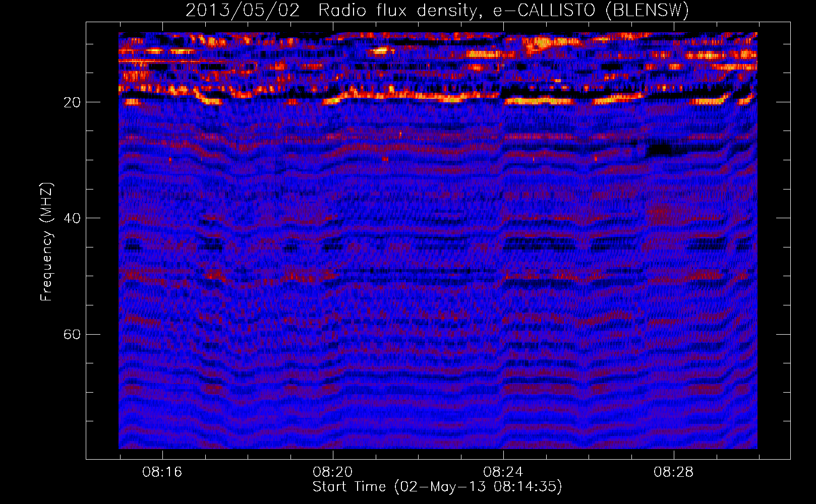Viewport: 816px width, 504px height.
Task: Select the 'Frequency (MHZ)' y-axis label
Action: click(46, 242)
